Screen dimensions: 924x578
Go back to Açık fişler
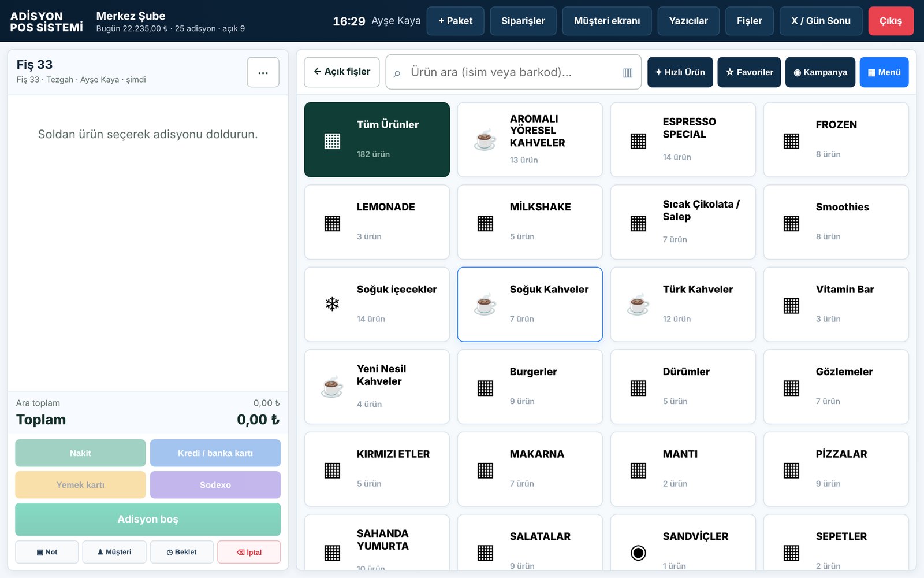pyautogui.click(x=342, y=72)
